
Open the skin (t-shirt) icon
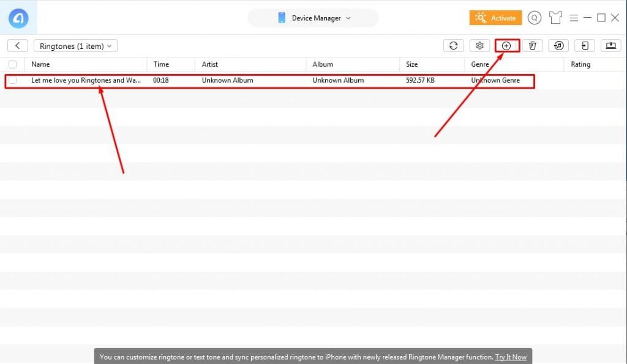(x=555, y=18)
